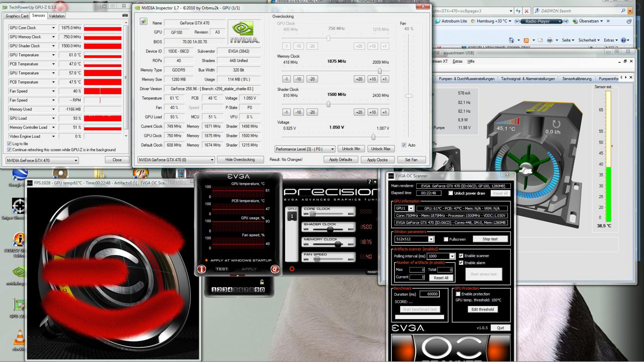Image resolution: width=644 pixels, height=362 pixels.
Task: Click the benchmark Duration (ms) field
Action: tap(429, 294)
